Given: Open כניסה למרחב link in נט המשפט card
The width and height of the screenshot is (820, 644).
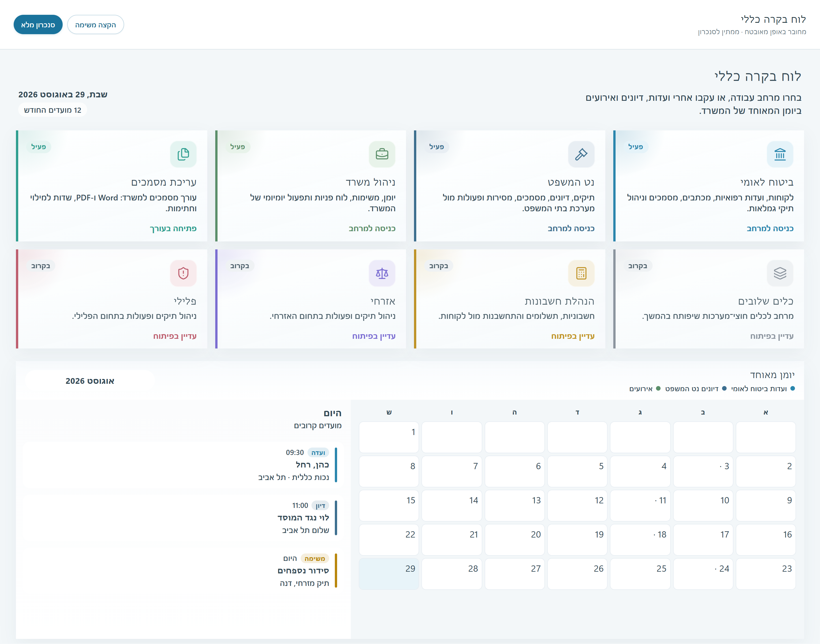Looking at the screenshot, I should coord(571,229).
